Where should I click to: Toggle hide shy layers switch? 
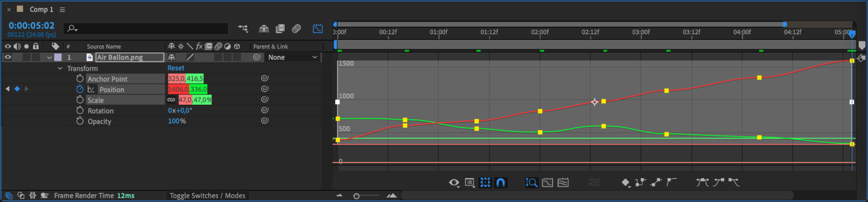point(264,29)
